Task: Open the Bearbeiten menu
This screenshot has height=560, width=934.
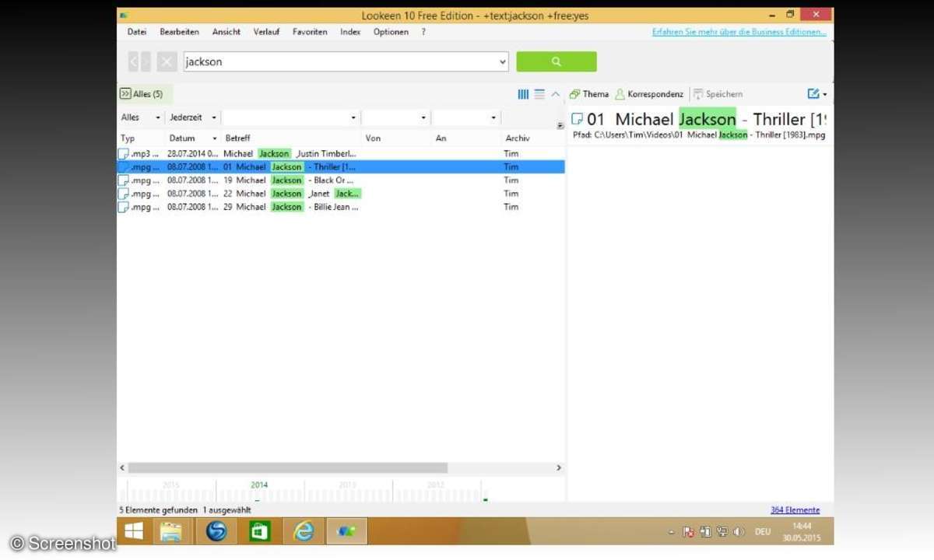Action: tap(180, 32)
